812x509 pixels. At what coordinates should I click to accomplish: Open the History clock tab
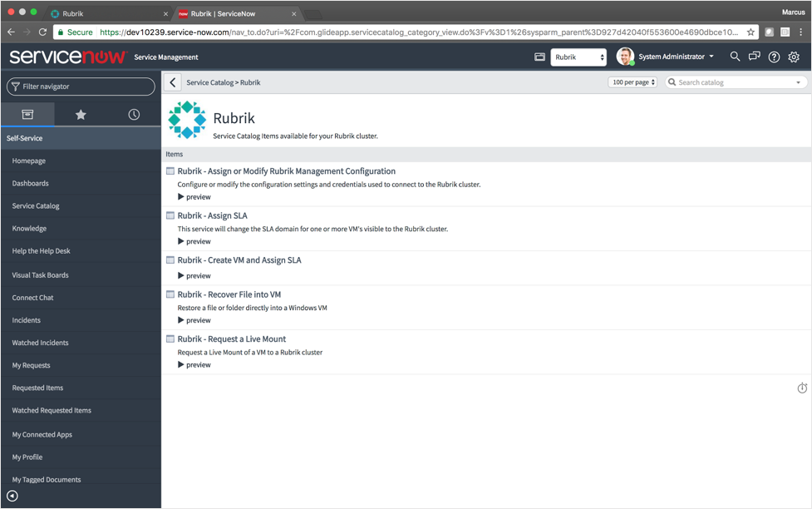click(134, 115)
